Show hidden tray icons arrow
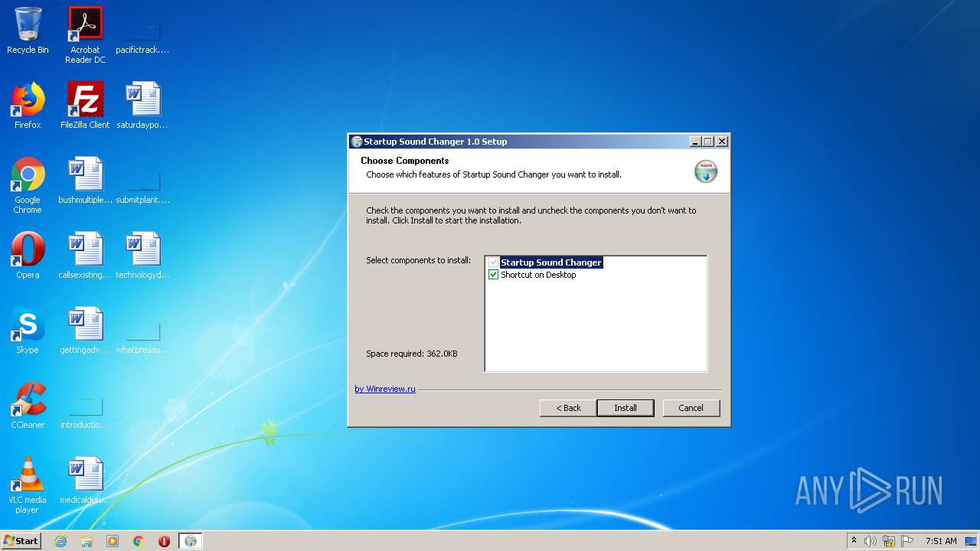Viewport: 980px width, 551px height. [854, 540]
